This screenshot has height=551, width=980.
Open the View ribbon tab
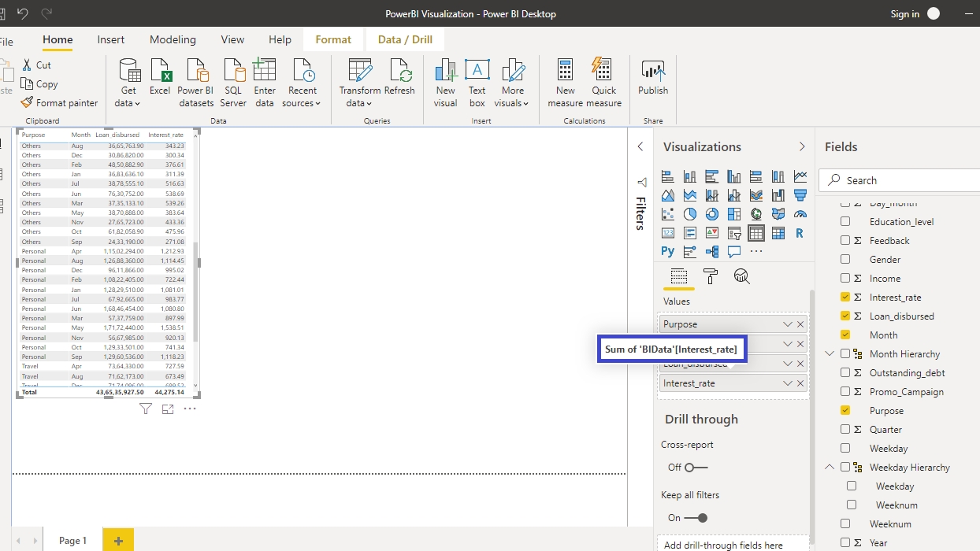coord(232,39)
